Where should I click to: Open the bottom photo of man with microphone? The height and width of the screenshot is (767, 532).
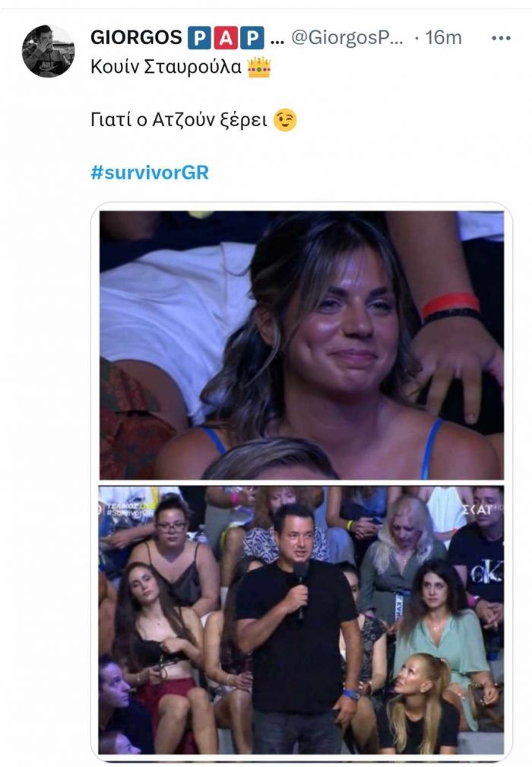301,620
